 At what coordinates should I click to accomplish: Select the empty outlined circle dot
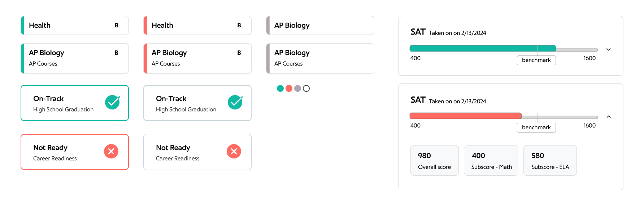[306, 88]
